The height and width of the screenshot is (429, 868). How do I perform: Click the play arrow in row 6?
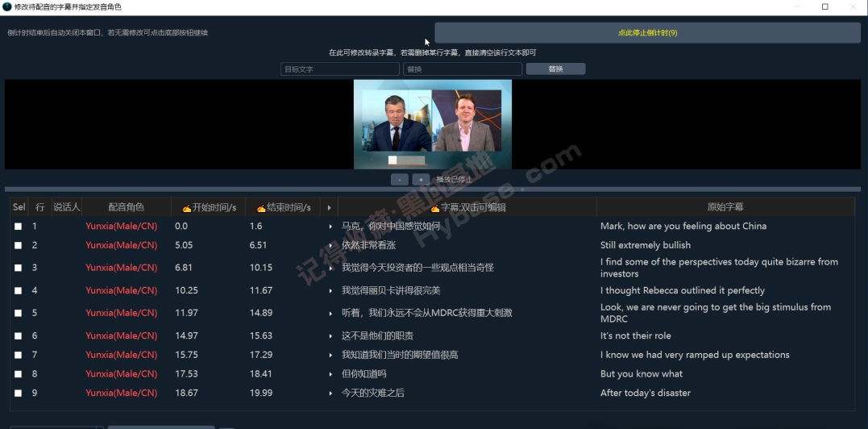pos(330,336)
